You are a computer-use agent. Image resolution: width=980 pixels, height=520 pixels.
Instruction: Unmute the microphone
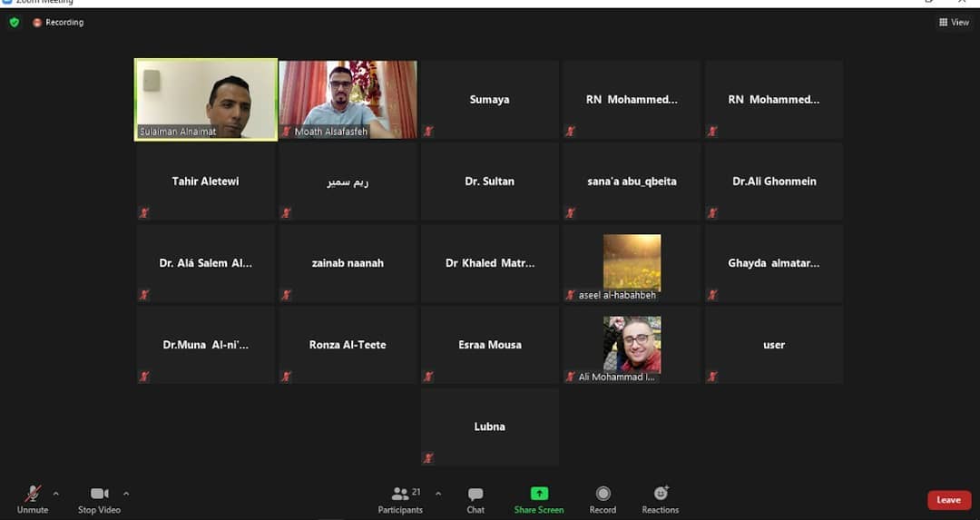(33, 495)
